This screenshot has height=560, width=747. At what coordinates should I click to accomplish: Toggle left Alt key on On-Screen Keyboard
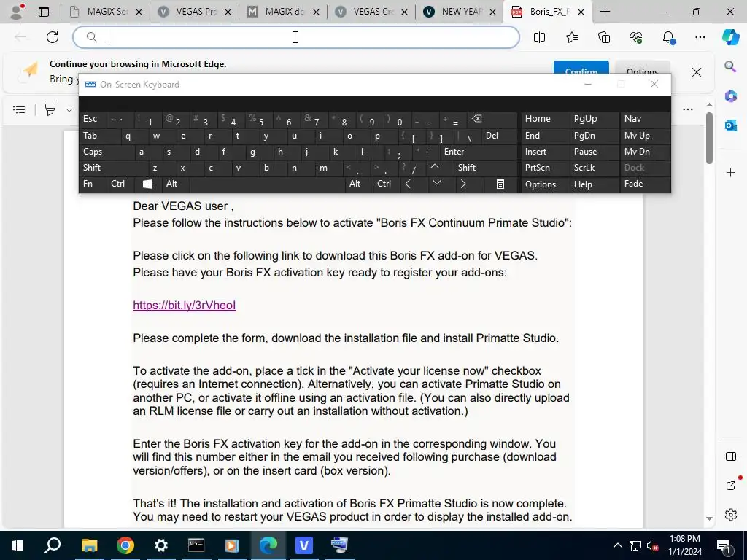(x=176, y=184)
